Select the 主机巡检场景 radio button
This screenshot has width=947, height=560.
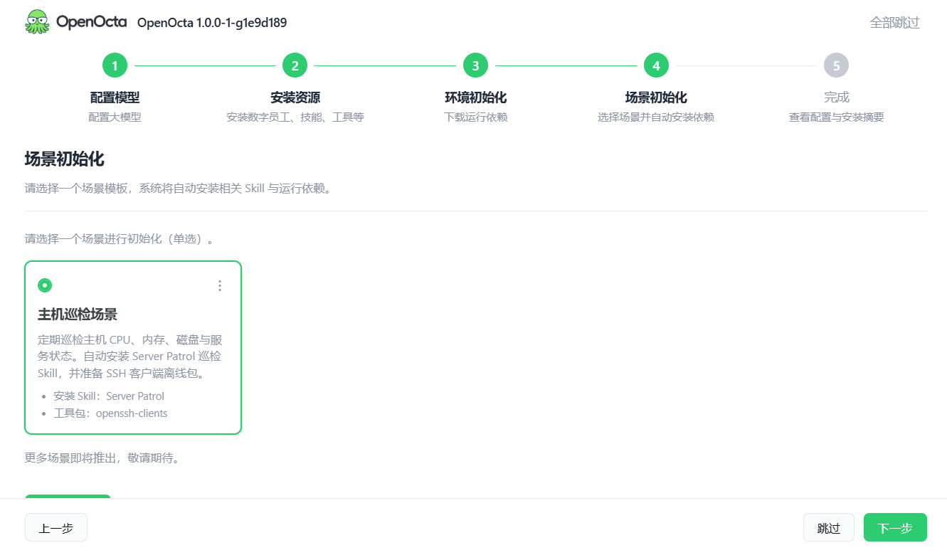[x=45, y=285]
